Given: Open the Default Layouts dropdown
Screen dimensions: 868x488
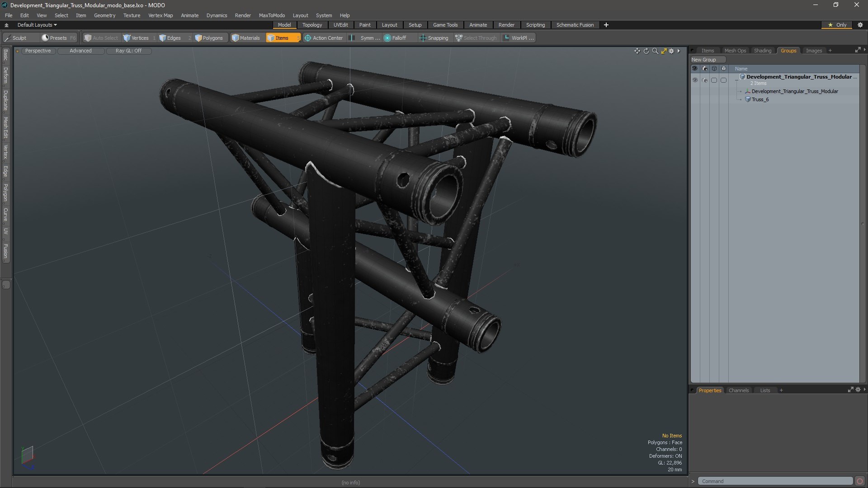Looking at the screenshot, I should click(37, 25).
